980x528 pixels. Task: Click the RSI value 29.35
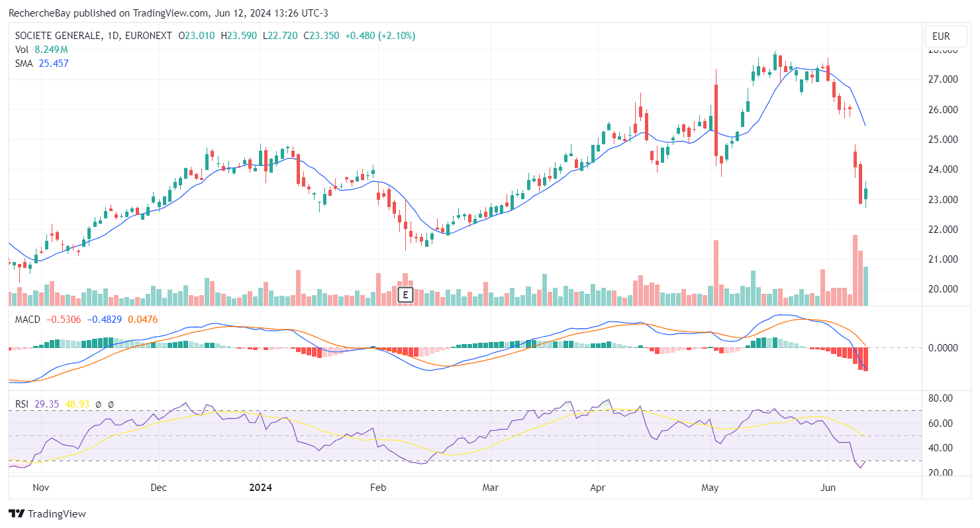(x=47, y=404)
